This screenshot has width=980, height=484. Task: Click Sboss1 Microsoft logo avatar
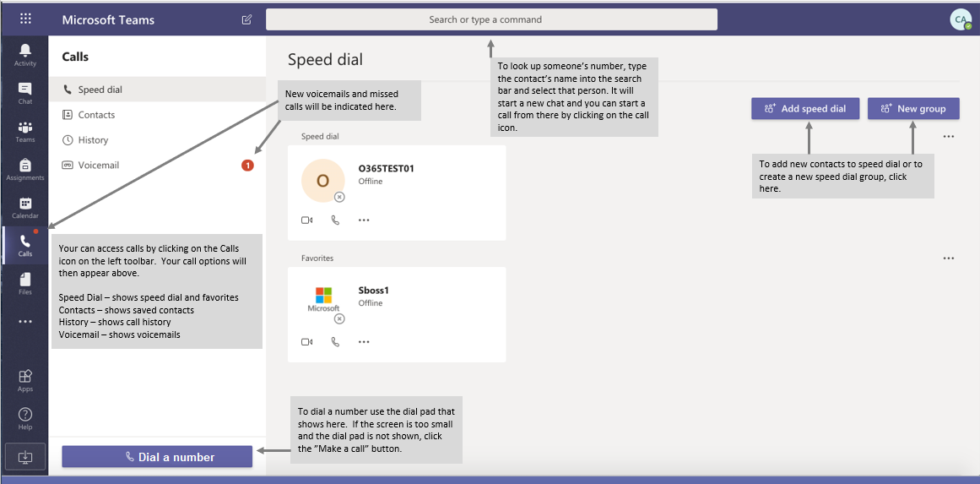coord(323,300)
